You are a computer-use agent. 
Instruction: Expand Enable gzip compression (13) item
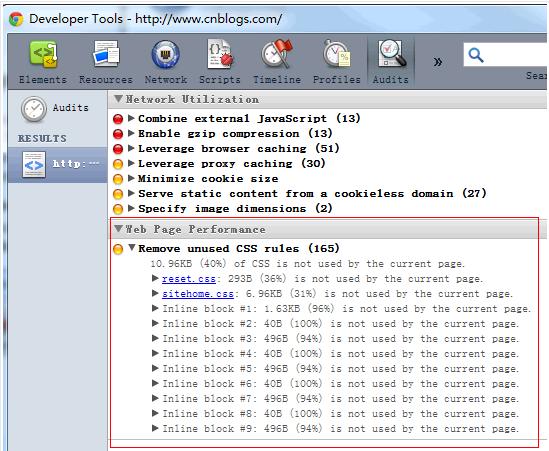131,133
